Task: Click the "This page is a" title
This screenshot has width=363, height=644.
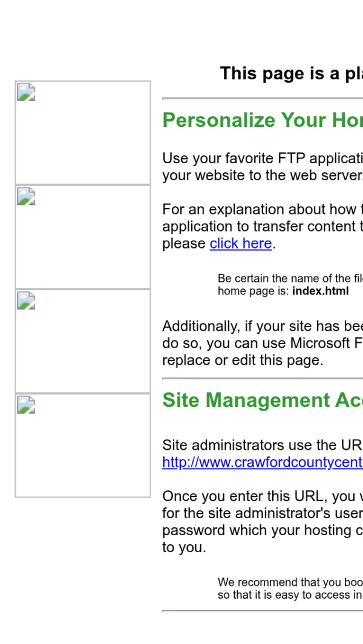Action: click(x=291, y=74)
